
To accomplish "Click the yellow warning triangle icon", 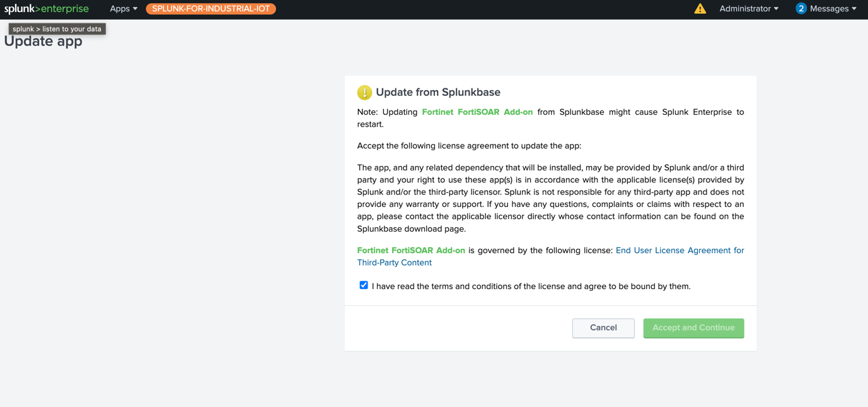I will click(x=700, y=9).
